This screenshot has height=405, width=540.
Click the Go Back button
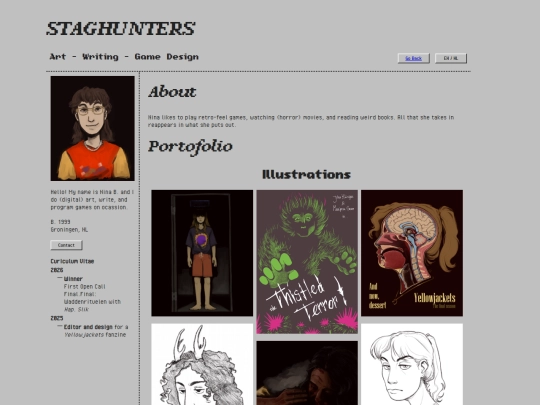[x=414, y=58]
